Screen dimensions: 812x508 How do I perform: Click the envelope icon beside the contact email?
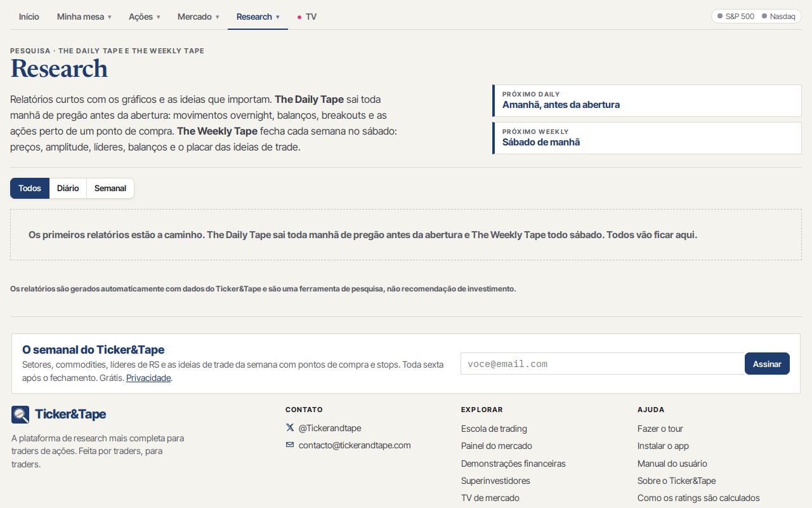(x=290, y=445)
